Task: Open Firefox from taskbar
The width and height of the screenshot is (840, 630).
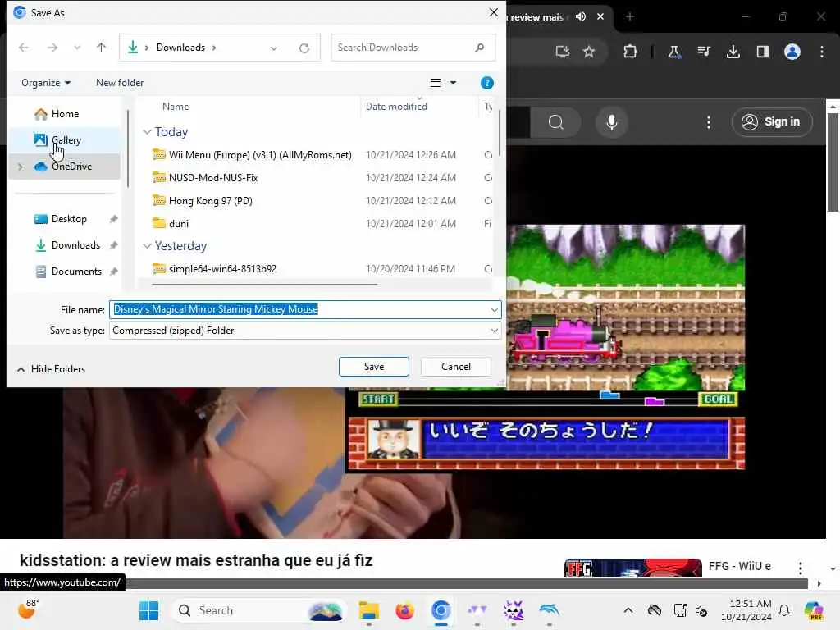Action: (404, 610)
